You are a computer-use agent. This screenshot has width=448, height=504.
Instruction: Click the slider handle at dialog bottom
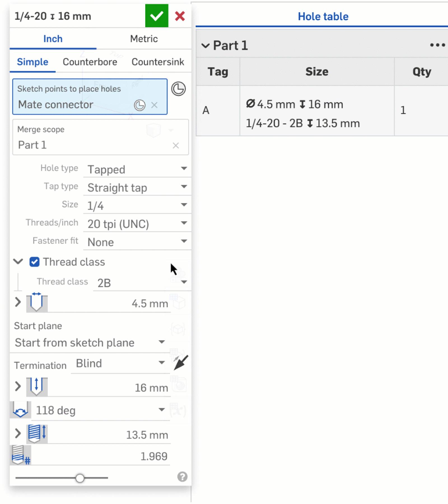[80, 478]
